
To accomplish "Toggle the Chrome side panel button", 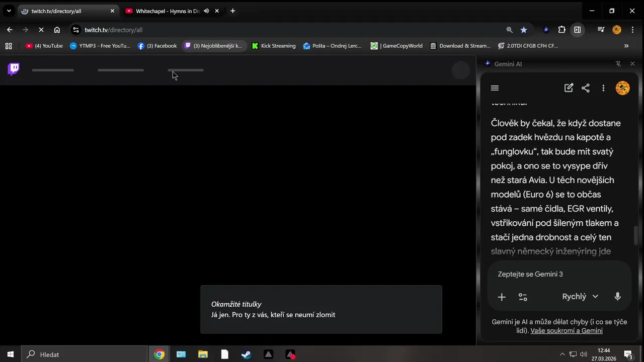I will 578,30.
